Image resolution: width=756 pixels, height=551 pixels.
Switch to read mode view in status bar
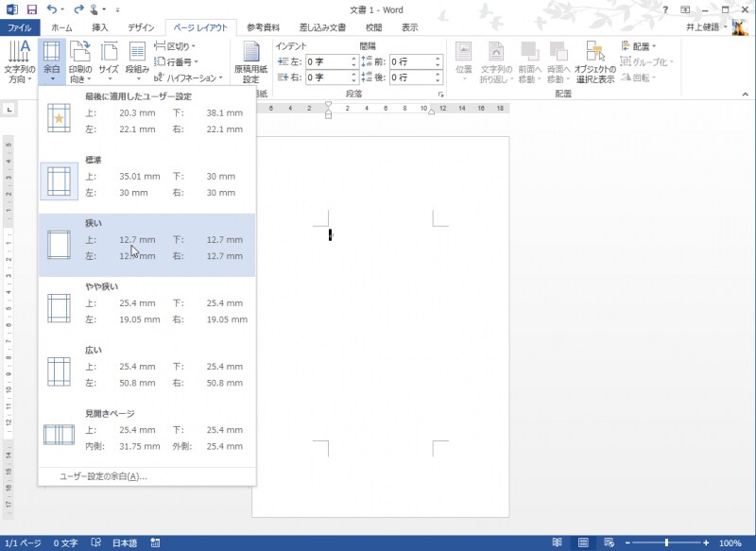pos(557,543)
